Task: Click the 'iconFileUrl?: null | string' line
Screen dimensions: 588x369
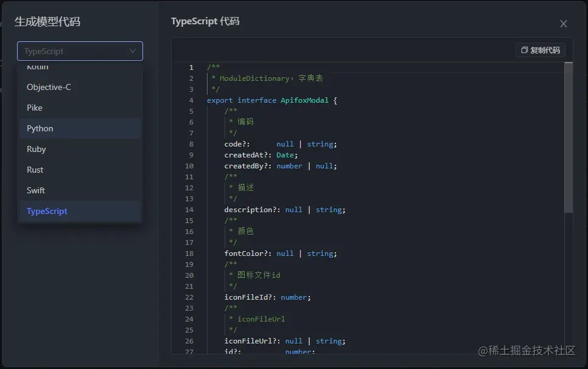Action: 285,341
